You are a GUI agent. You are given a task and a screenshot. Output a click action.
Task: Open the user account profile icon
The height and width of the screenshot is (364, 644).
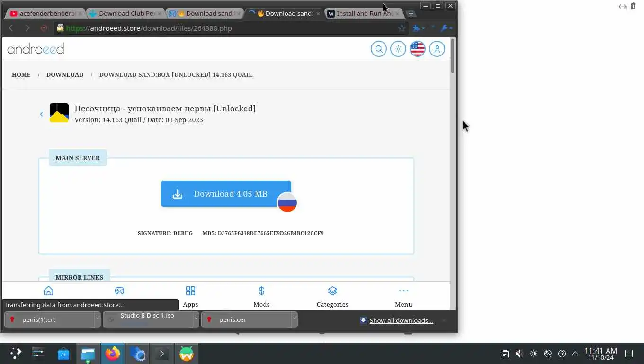point(437,49)
